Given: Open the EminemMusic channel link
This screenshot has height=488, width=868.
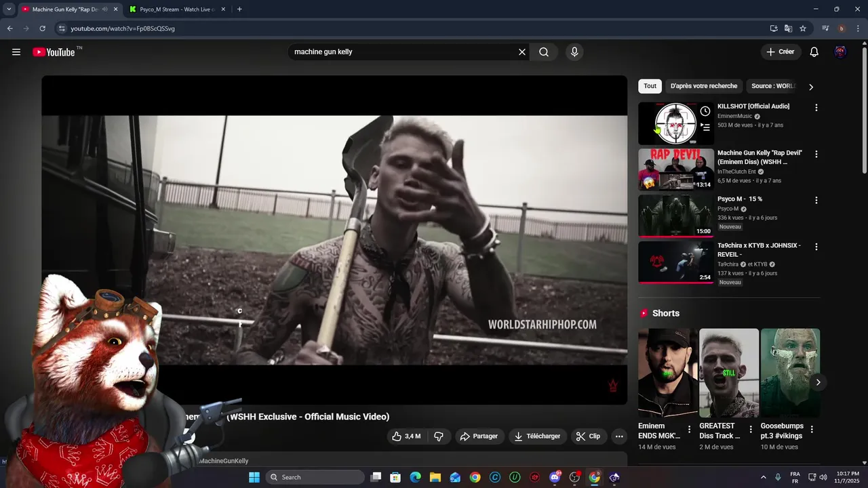Looking at the screenshot, I should pyautogui.click(x=735, y=117).
